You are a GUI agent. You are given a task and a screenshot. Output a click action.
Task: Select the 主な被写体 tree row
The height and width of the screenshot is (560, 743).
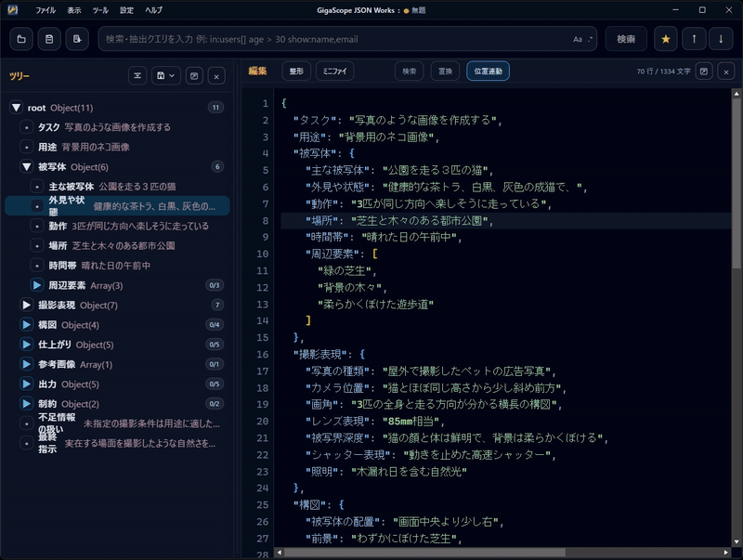(x=118, y=187)
